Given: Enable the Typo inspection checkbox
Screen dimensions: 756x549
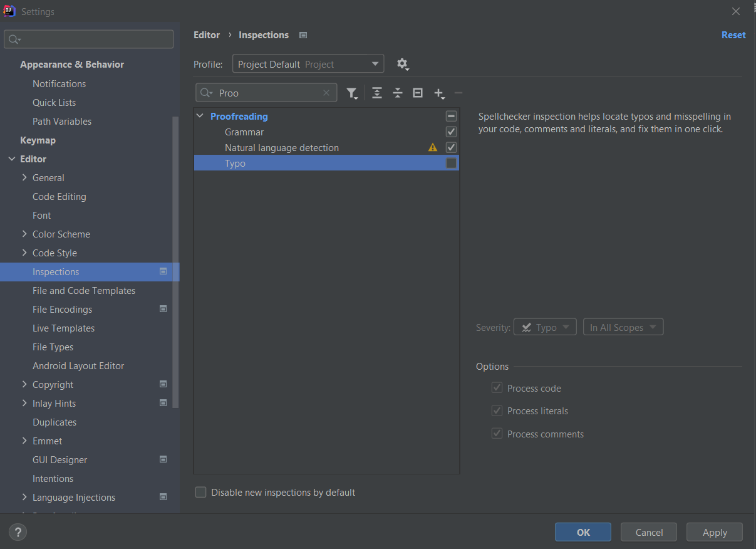Looking at the screenshot, I should click(451, 164).
